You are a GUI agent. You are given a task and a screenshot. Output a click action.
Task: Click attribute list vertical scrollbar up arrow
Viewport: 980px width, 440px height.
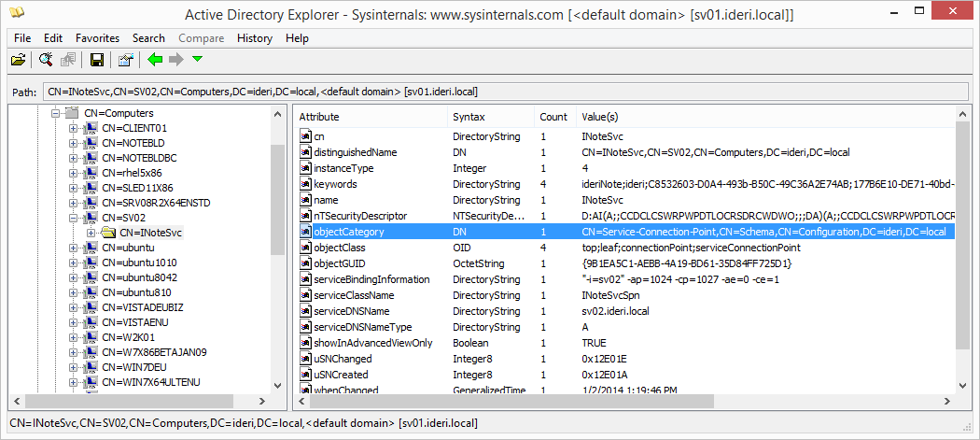point(961,113)
